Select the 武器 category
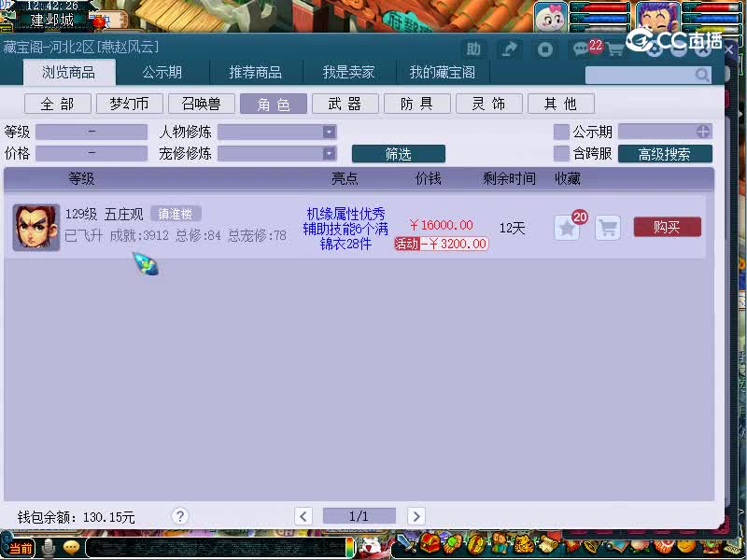Image resolution: width=747 pixels, height=560 pixels. [x=345, y=104]
